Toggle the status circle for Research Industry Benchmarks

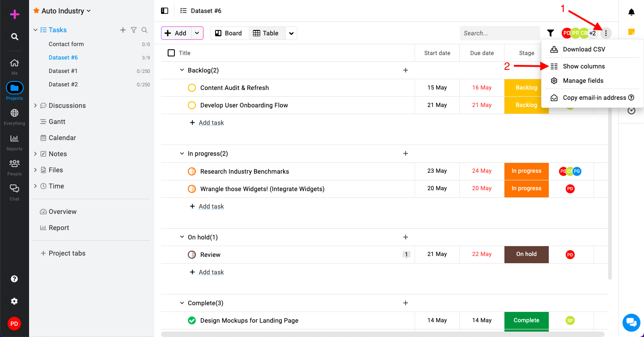pyautogui.click(x=192, y=171)
